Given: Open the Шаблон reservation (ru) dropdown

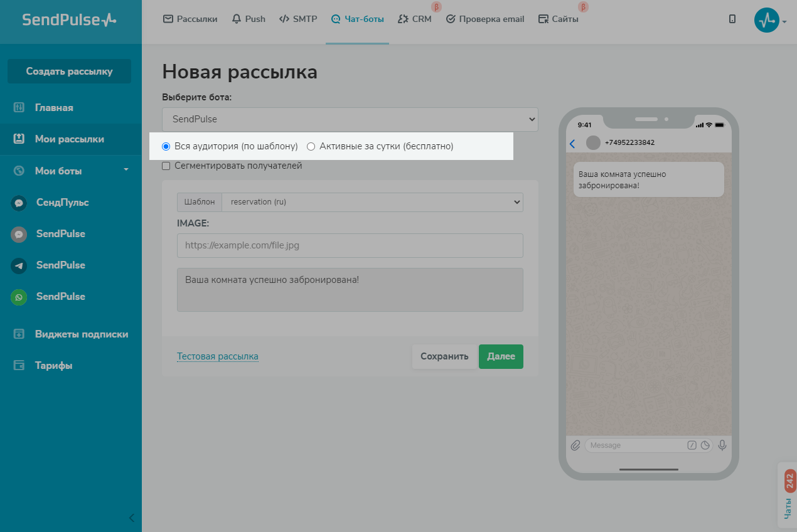Looking at the screenshot, I should (372, 202).
